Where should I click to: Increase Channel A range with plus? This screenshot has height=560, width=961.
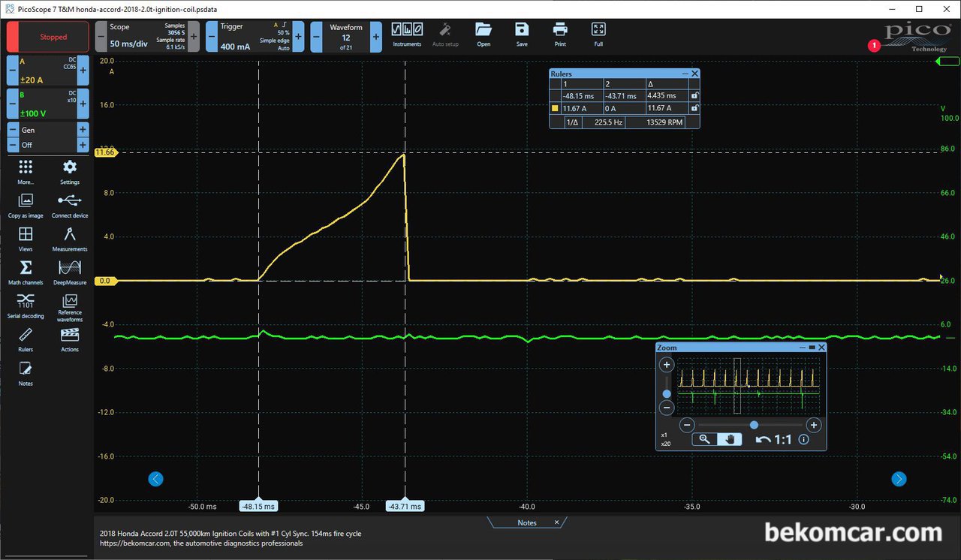click(83, 70)
